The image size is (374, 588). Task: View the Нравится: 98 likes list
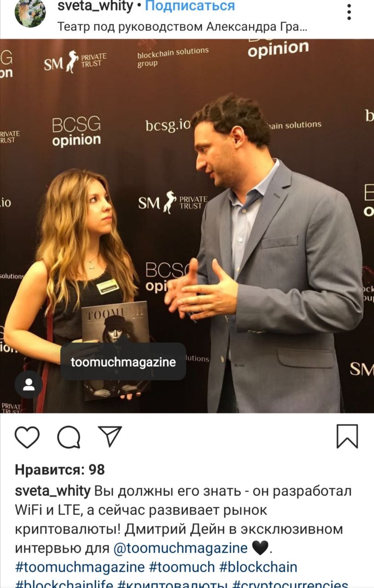tap(60, 469)
